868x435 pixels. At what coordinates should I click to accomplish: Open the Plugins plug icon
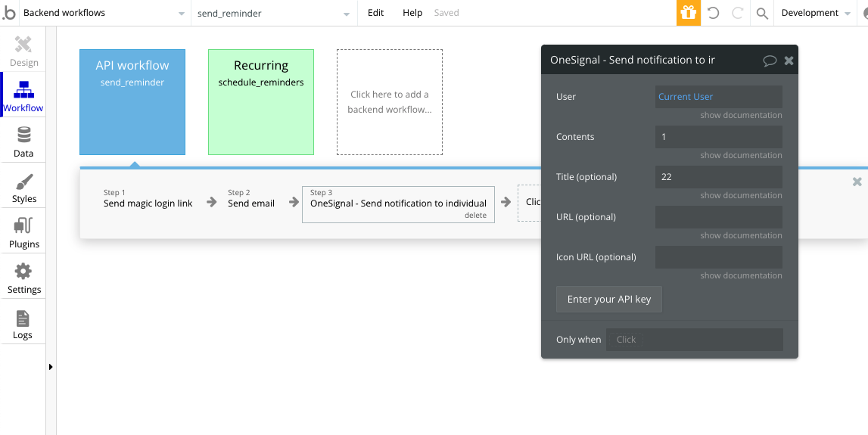point(23,225)
